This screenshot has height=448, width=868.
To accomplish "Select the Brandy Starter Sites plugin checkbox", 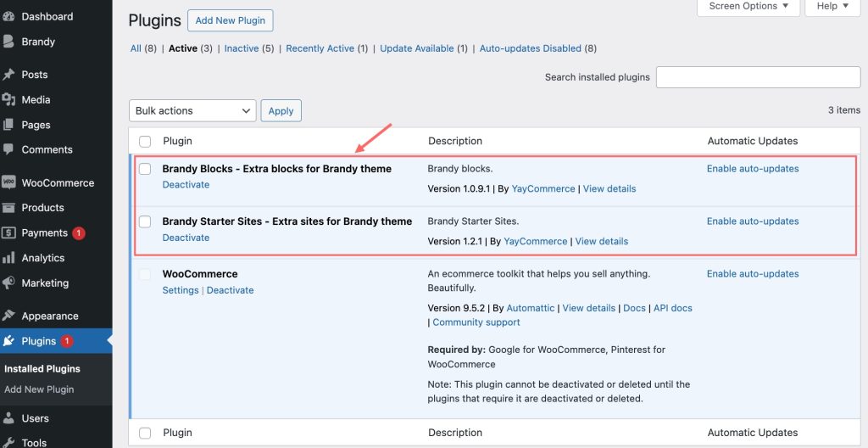I will (x=145, y=221).
